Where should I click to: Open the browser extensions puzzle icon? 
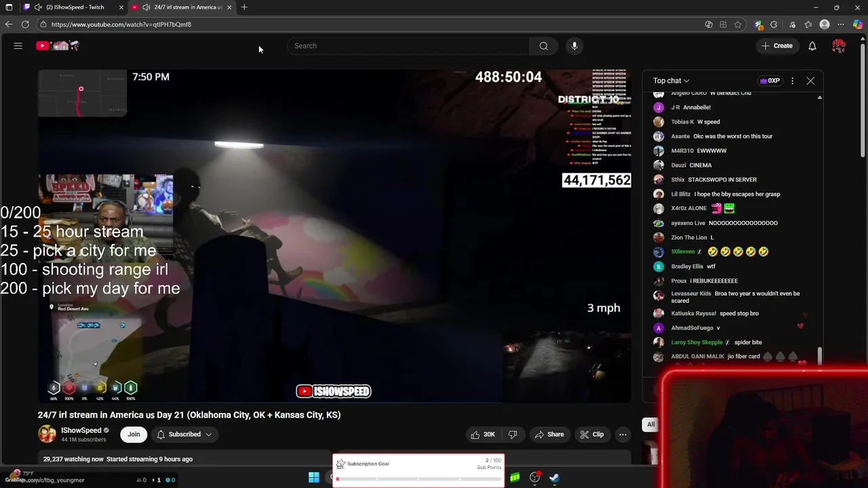pyautogui.click(x=774, y=24)
